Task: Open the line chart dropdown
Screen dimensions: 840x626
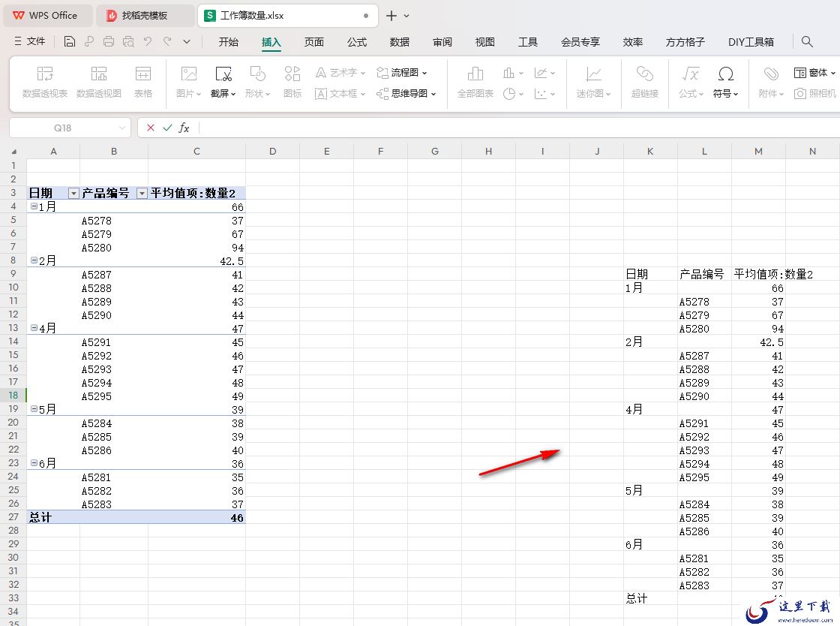Action: point(544,72)
